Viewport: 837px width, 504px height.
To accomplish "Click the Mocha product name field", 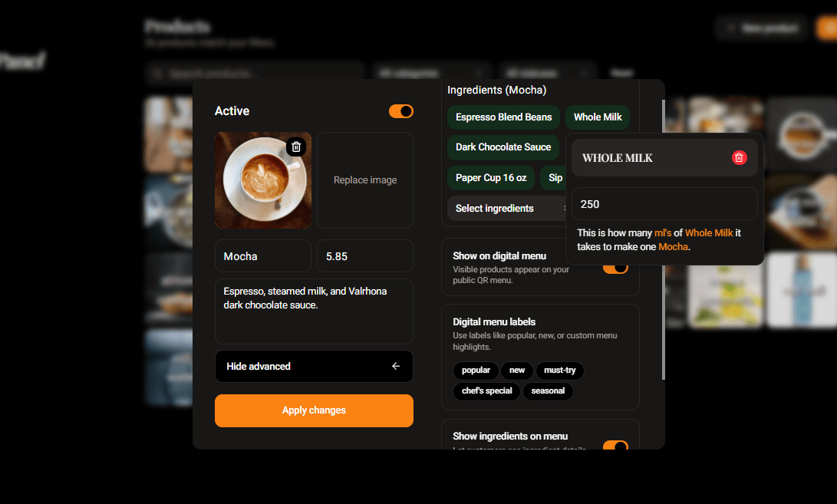I will pyautogui.click(x=263, y=256).
